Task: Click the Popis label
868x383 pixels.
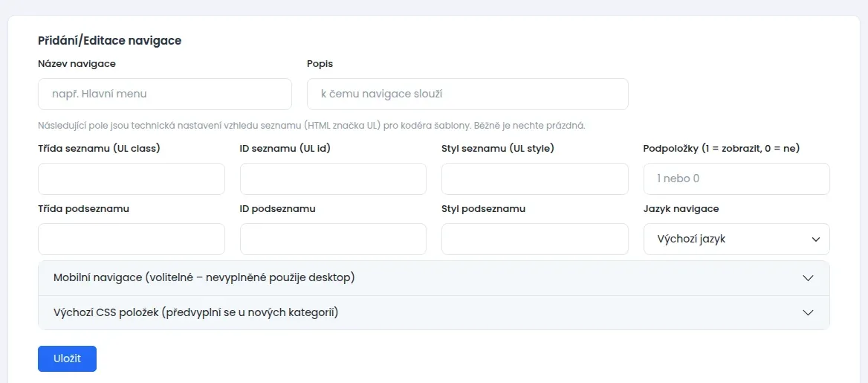Action: tap(320, 64)
